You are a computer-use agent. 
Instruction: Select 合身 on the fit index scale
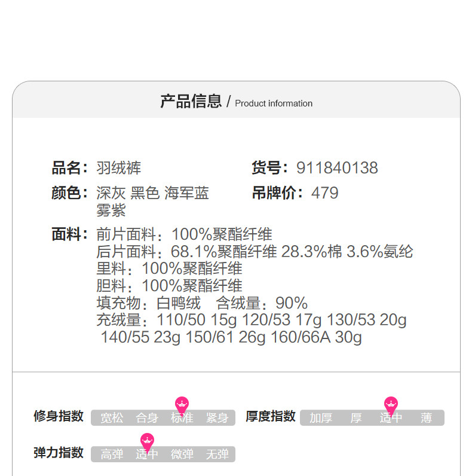coord(147,418)
